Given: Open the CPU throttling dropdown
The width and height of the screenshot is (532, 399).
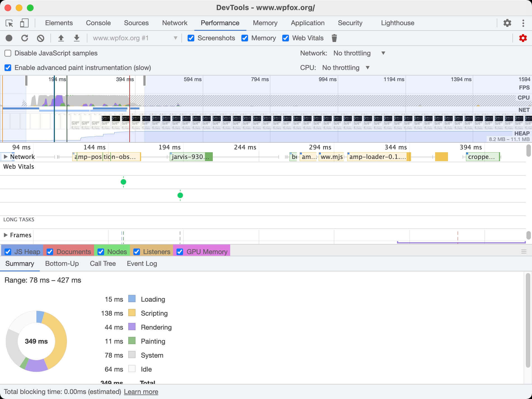Looking at the screenshot, I should click(346, 68).
